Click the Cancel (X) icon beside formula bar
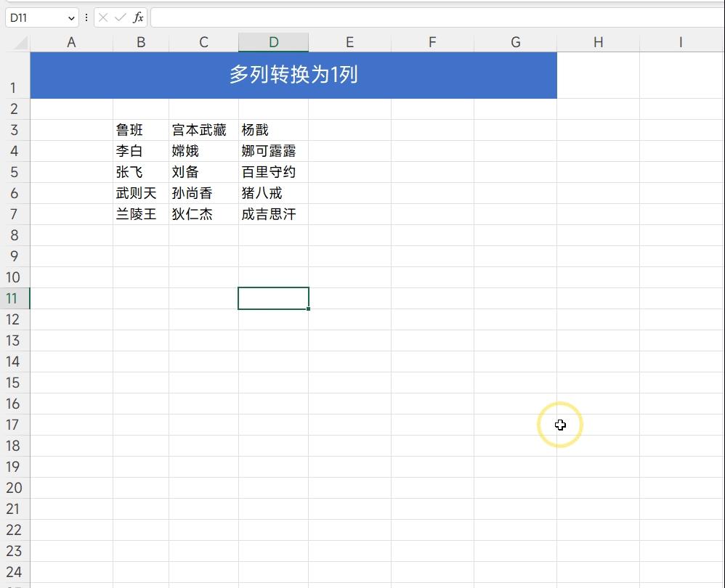Viewport: 725px width, 588px height. [x=105, y=17]
